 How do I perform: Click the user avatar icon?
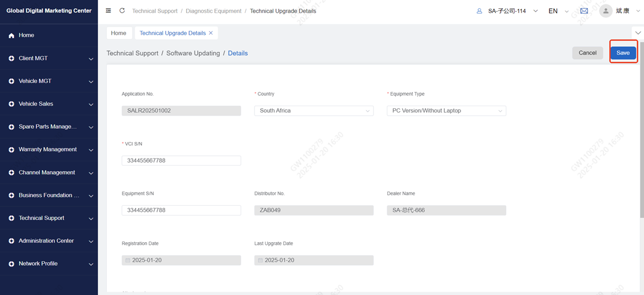605,11
